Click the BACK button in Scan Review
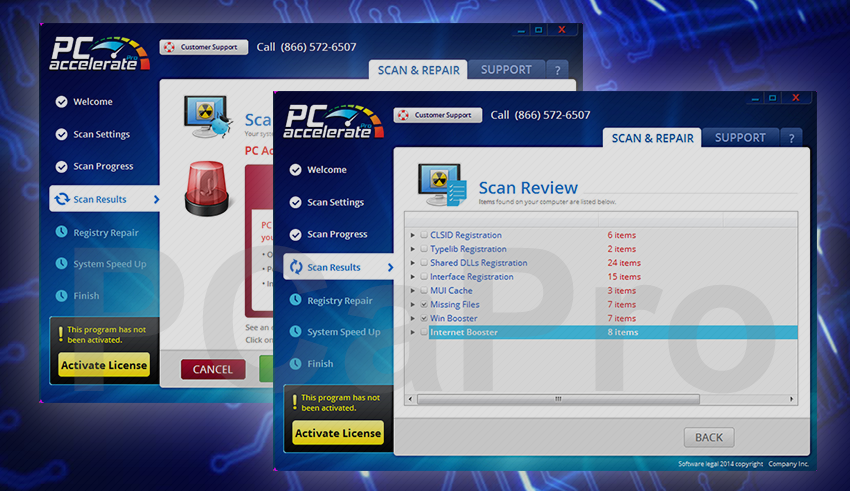Image resolution: width=850 pixels, height=491 pixels. pos(709,437)
